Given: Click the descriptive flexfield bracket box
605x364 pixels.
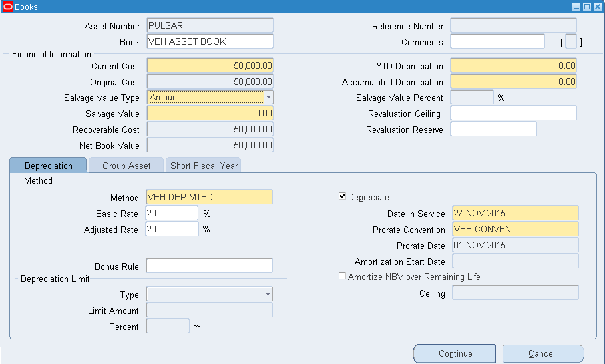Looking at the screenshot, I should [571, 42].
